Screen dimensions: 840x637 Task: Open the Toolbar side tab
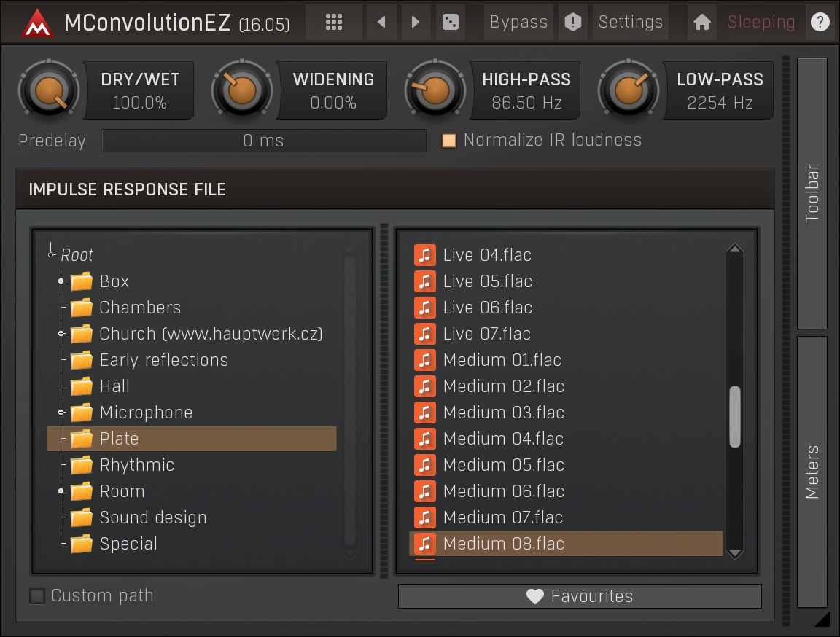(812, 193)
